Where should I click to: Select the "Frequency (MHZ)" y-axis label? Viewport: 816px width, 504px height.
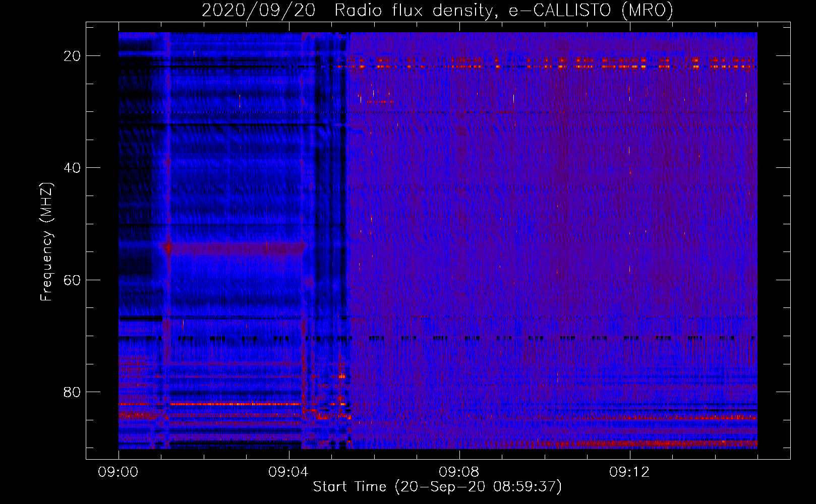pyautogui.click(x=46, y=241)
